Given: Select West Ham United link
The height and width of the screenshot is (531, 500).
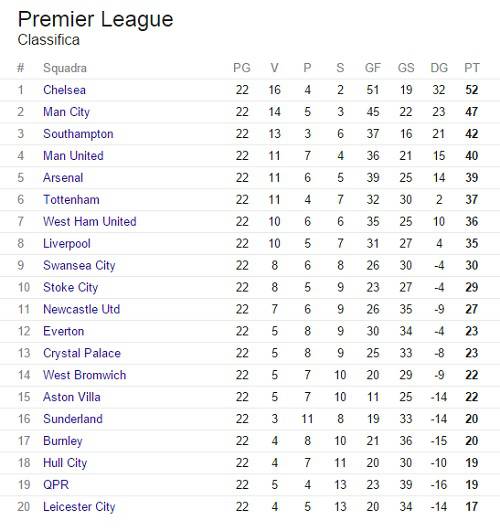Looking at the screenshot, I should click(90, 222).
